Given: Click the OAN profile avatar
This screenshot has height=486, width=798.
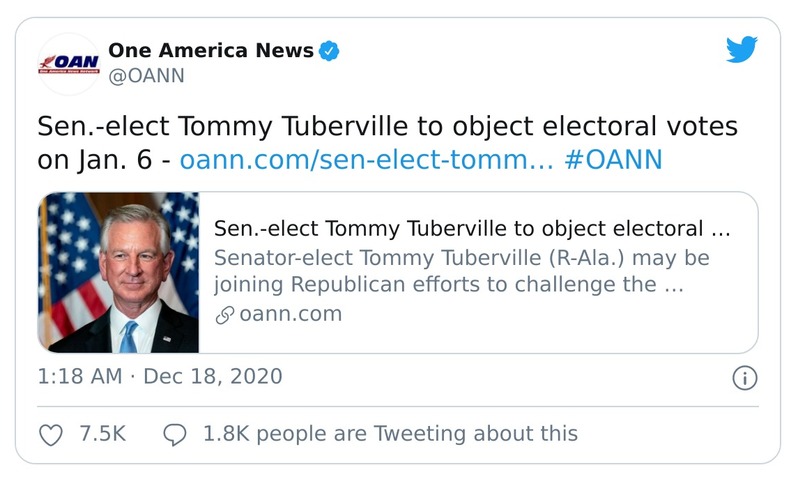Looking at the screenshot, I should coord(68,63).
